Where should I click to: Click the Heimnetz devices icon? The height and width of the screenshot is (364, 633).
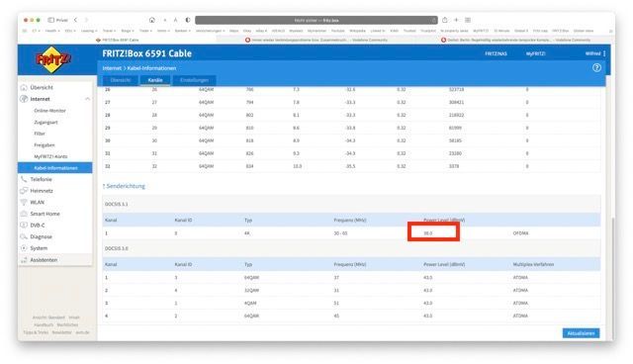(x=24, y=191)
